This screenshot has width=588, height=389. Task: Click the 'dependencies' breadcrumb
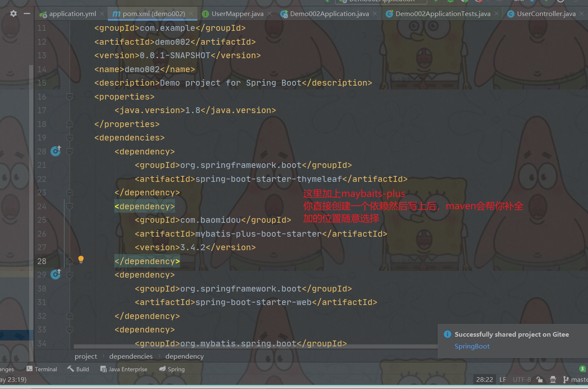pyautogui.click(x=131, y=357)
